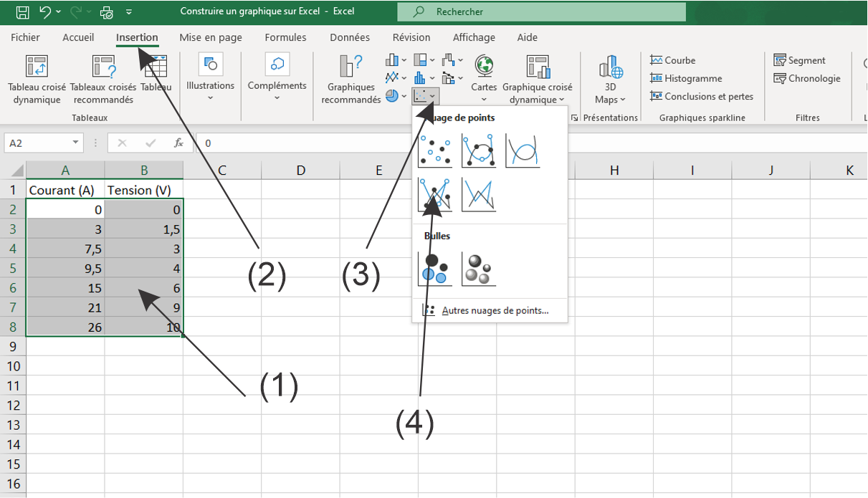Insert the 2D bubble chart
The image size is (868, 498).
(x=435, y=269)
